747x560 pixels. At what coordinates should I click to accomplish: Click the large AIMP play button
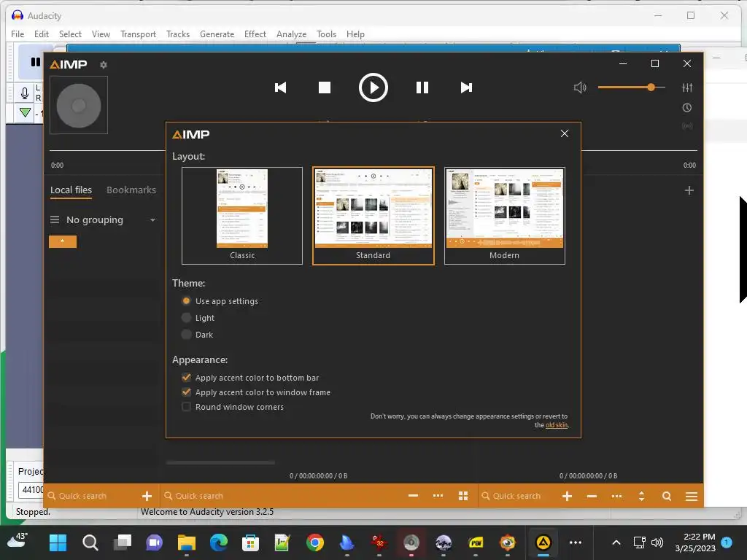tap(373, 87)
